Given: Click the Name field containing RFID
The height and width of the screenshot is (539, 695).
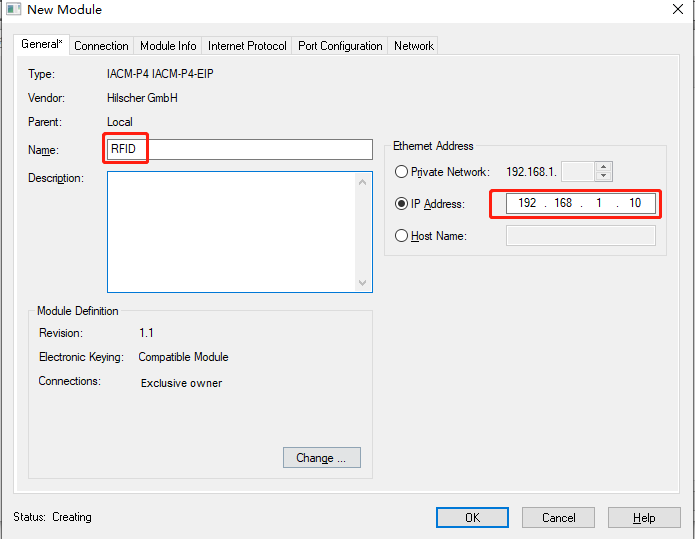Looking at the screenshot, I should (x=240, y=150).
